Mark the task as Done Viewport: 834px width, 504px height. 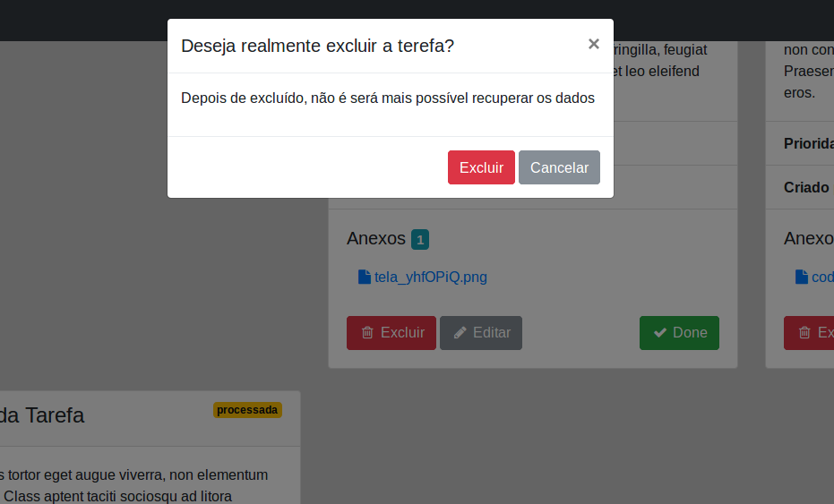coord(679,333)
